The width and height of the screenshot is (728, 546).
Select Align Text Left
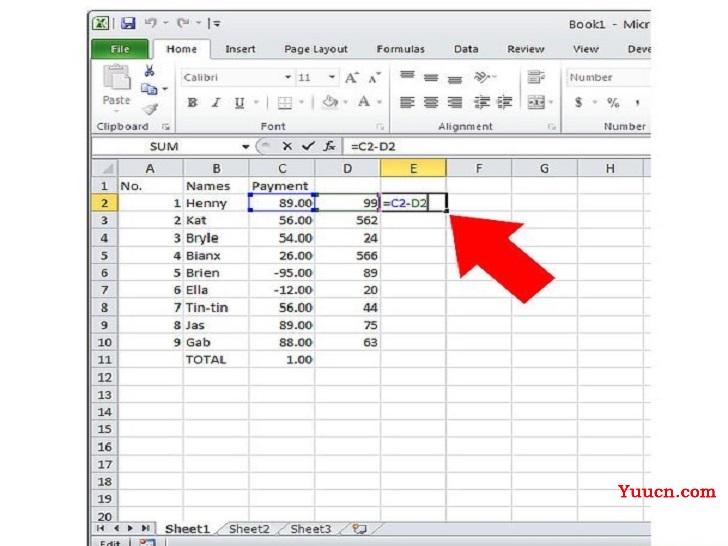[407, 102]
